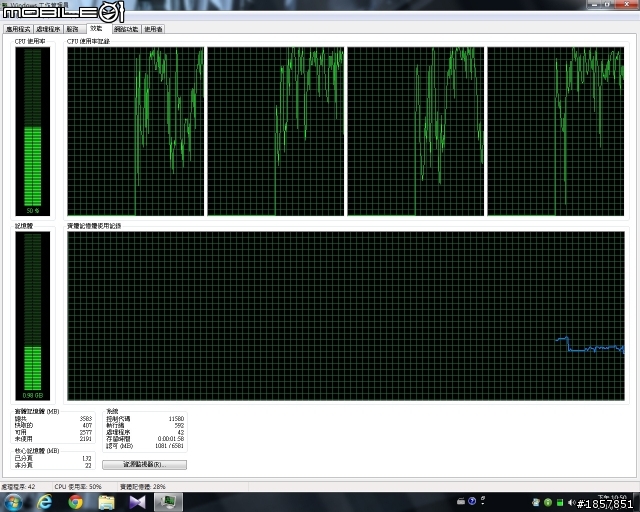Click the up time value 0:00:01:58
640x512 pixels.
pyautogui.click(x=171, y=439)
